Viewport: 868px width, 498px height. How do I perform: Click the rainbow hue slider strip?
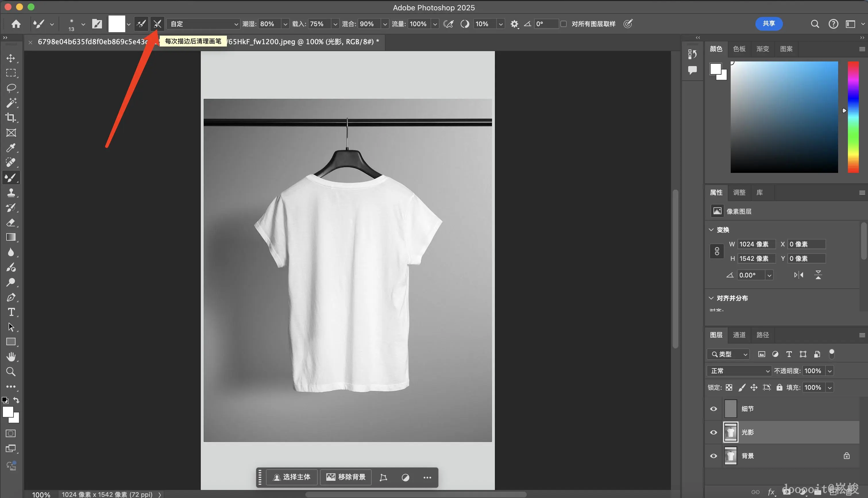click(853, 117)
